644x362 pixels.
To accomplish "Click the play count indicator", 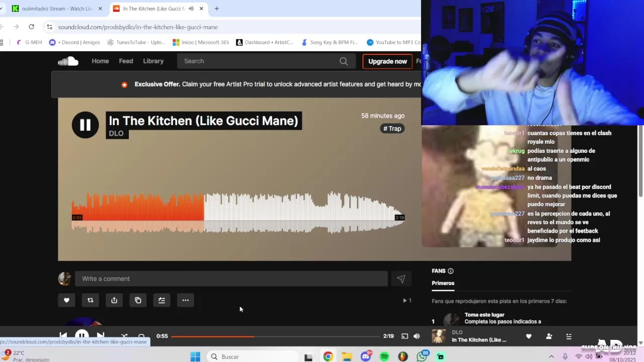I will 407,301.
